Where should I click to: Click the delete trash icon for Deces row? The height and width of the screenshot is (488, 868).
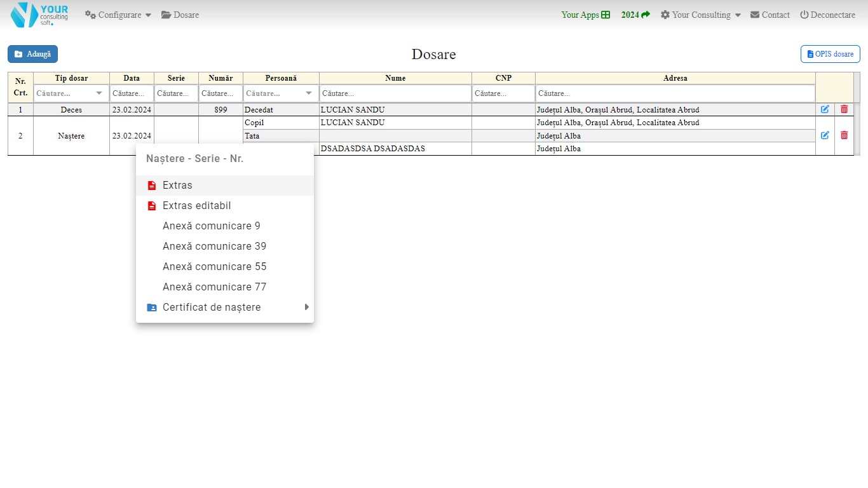(844, 109)
